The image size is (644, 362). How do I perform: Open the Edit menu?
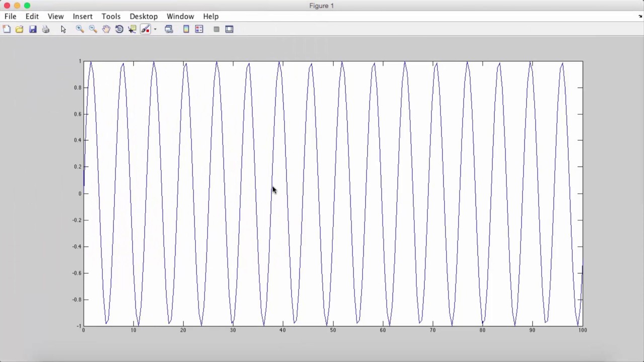pyautogui.click(x=32, y=16)
